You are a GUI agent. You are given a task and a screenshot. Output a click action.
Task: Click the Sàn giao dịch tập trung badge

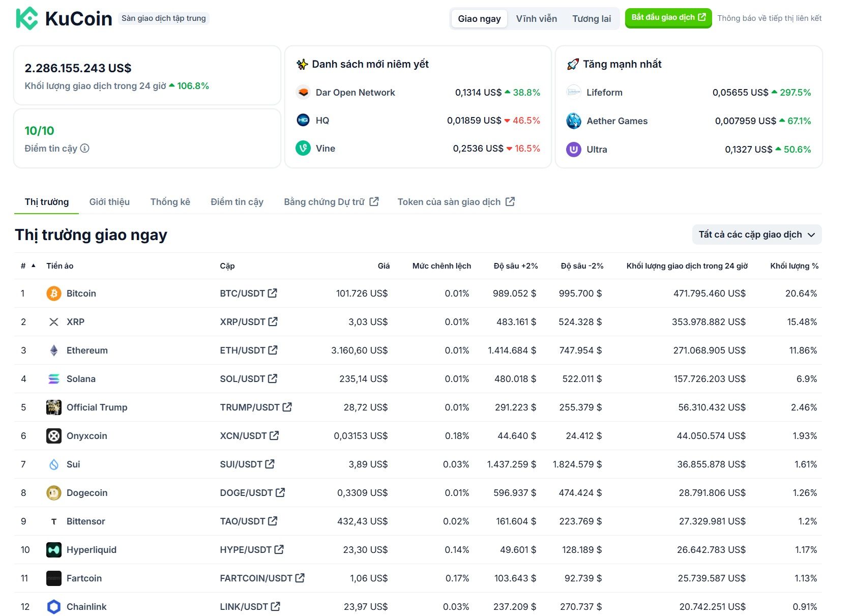tap(164, 18)
